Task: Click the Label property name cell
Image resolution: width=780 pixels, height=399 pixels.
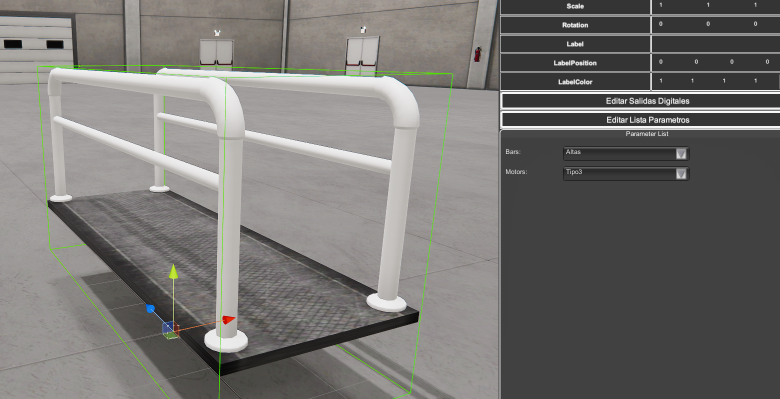Action: [575, 44]
